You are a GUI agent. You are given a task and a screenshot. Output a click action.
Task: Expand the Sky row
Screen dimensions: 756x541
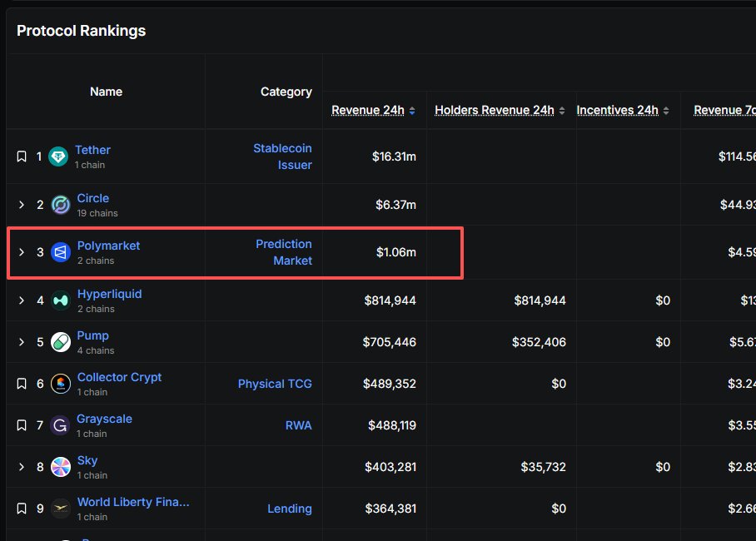pyautogui.click(x=22, y=466)
